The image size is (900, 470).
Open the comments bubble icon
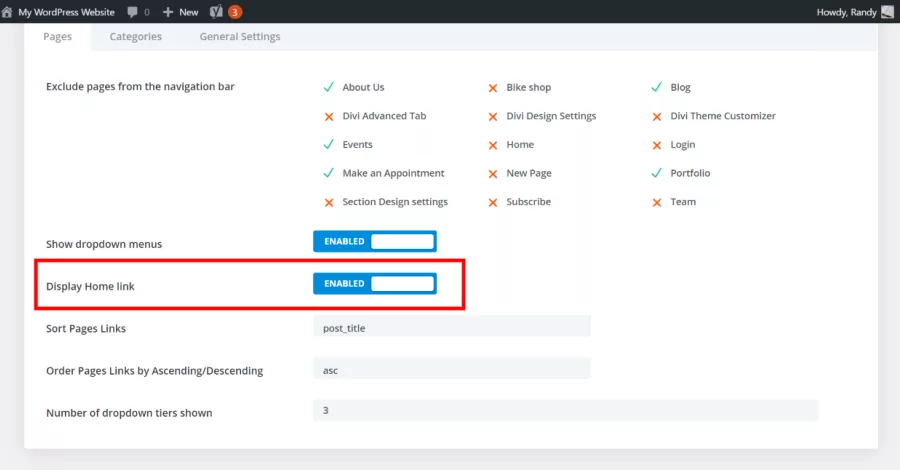point(133,12)
